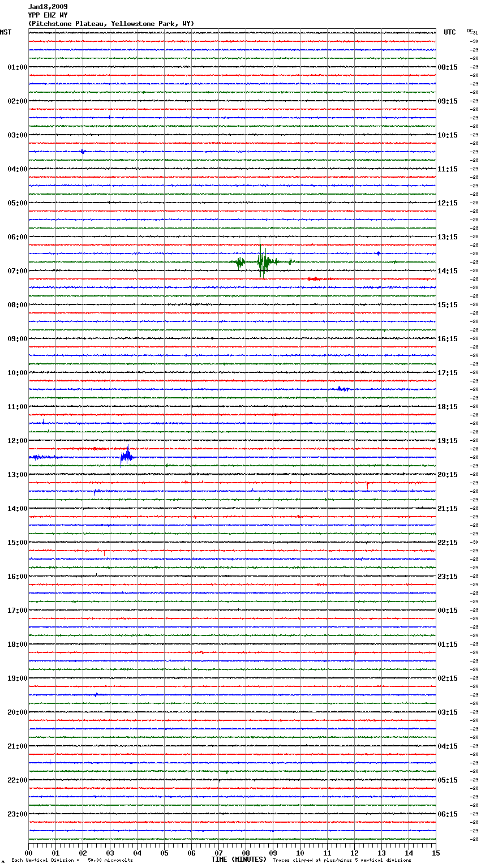Screen dimensions: 481x868
Task: Click minute 00 on the time axis
Action: (29, 853)
